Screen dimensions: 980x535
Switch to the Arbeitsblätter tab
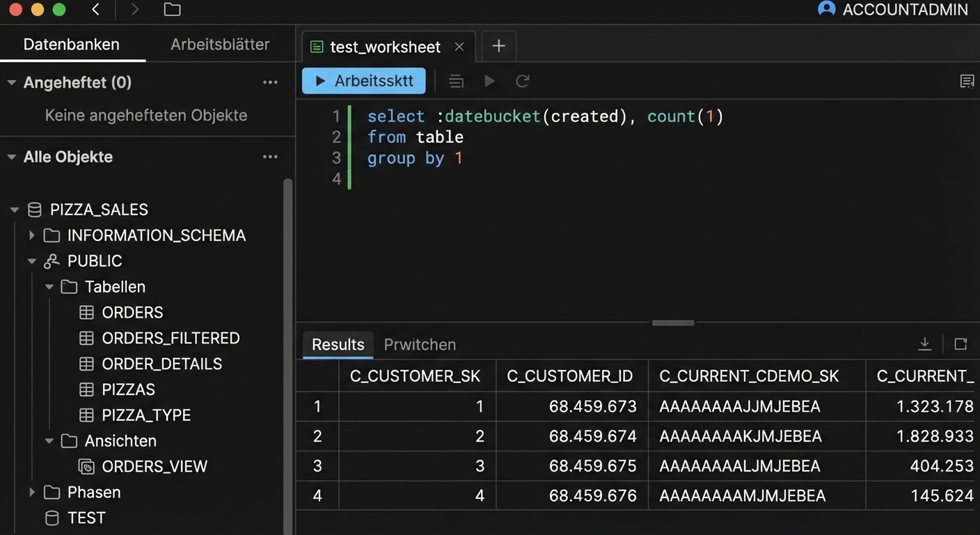(220, 45)
